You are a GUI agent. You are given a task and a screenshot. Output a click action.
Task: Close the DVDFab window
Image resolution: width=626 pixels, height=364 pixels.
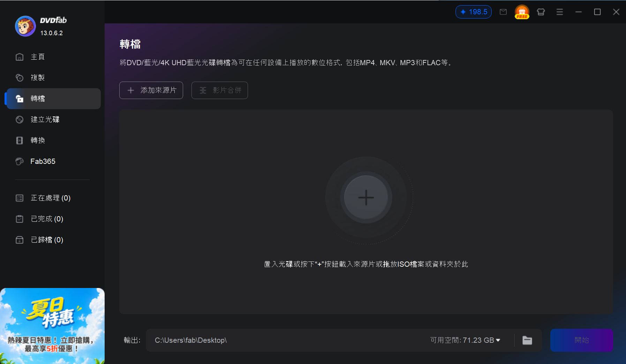pyautogui.click(x=616, y=12)
